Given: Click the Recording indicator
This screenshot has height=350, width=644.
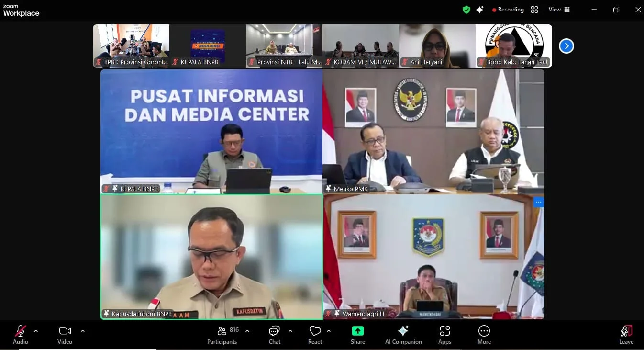Looking at the screenshot, I should click(508, 10).
